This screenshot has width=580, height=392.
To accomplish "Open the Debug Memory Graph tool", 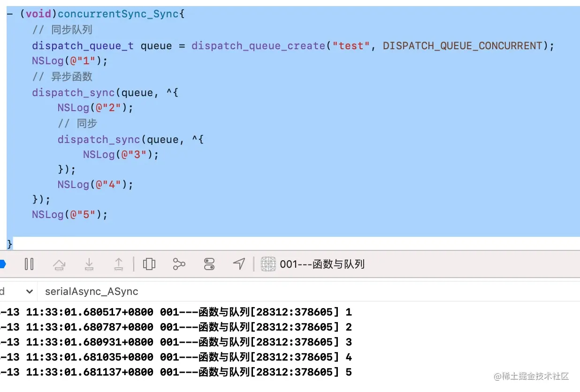I will (179, 264).
